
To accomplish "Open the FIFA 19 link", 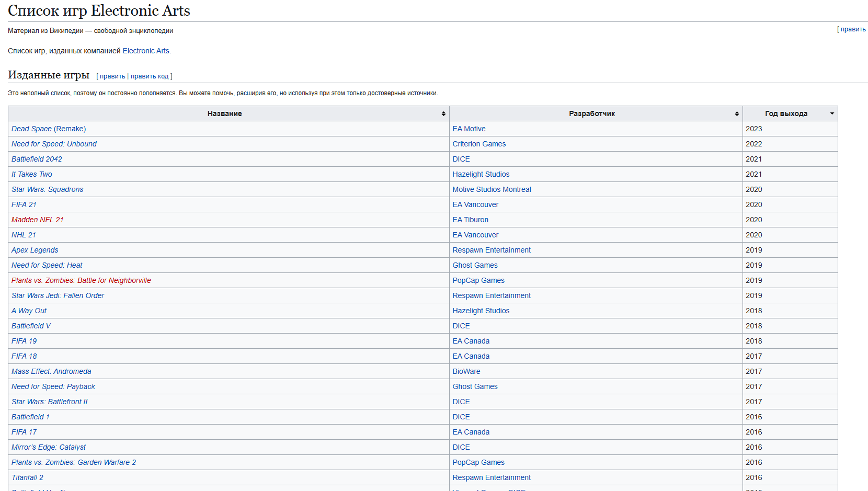I will tap(24, 341).
